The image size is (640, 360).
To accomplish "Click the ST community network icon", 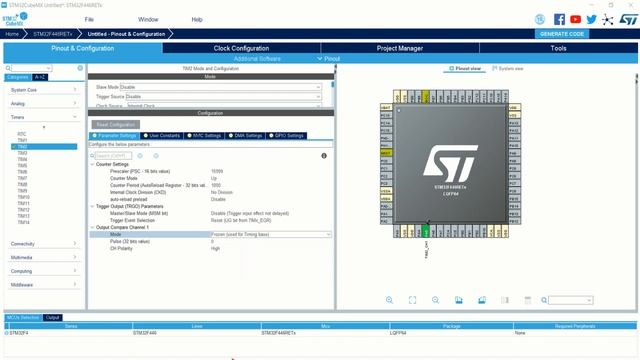I will click(607, 20).
